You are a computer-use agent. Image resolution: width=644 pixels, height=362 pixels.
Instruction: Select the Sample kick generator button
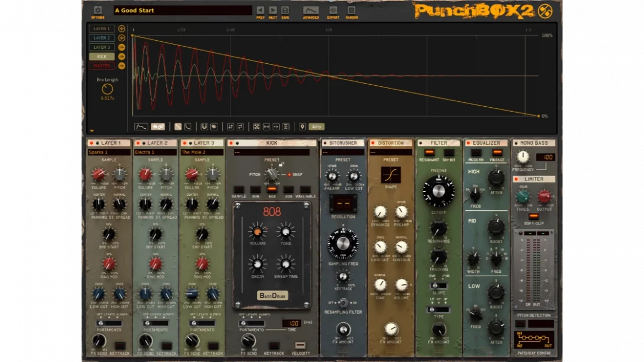point(239,189)
